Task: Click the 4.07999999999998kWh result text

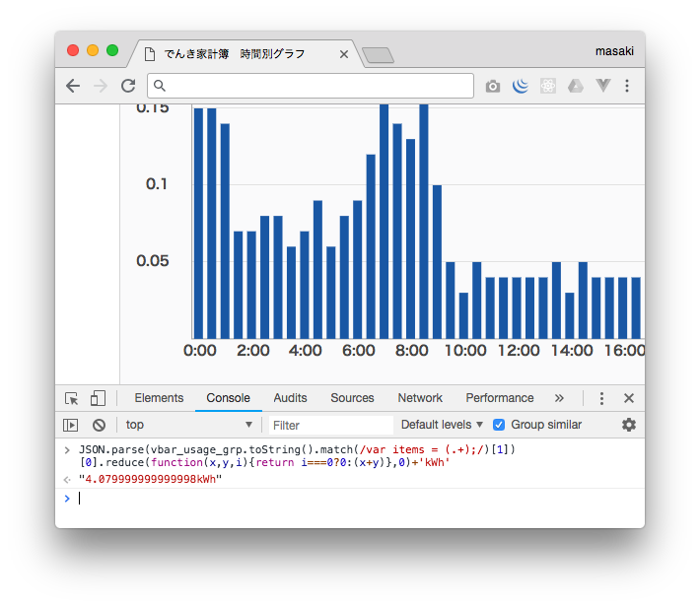Action: coord(150,479)
